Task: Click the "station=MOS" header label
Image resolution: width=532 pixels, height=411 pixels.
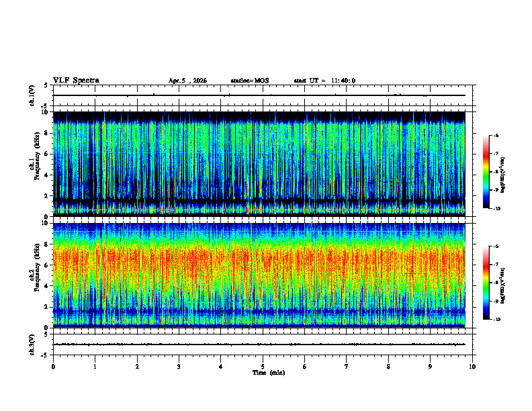Action: point(250,81)
